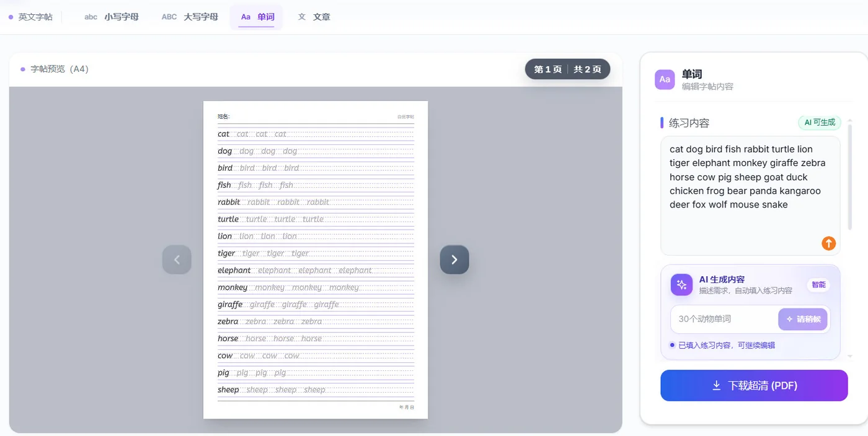This screenshot has width=868, height=436.
Task: Select the 单词 tab
Action: 257,17
